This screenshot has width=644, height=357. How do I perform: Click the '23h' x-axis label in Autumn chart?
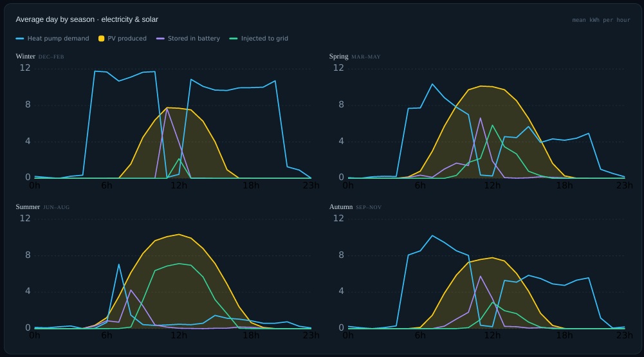click(624, 336)
